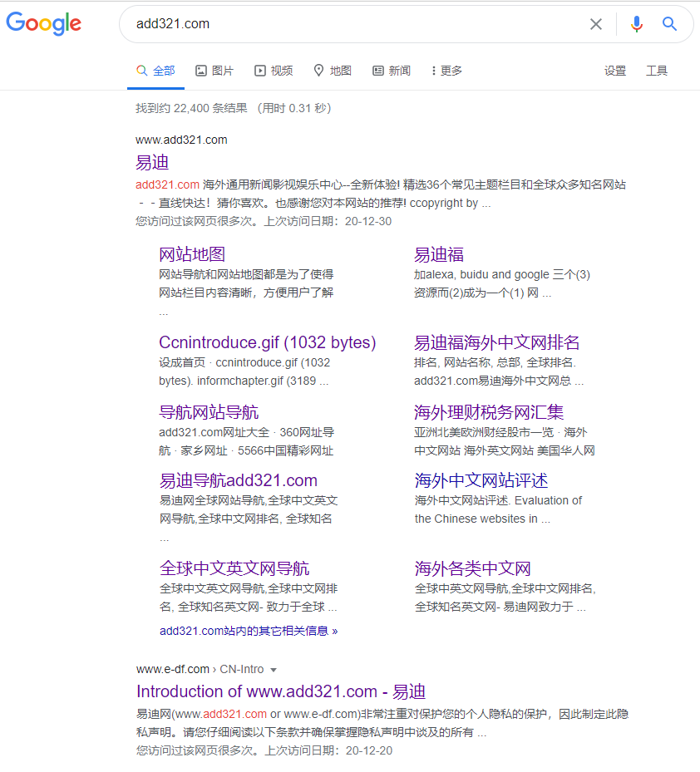Screen dimensions: 700x772
Task: Open the 海外理财税务网汇集 sitelink
Action: [489, 412]
